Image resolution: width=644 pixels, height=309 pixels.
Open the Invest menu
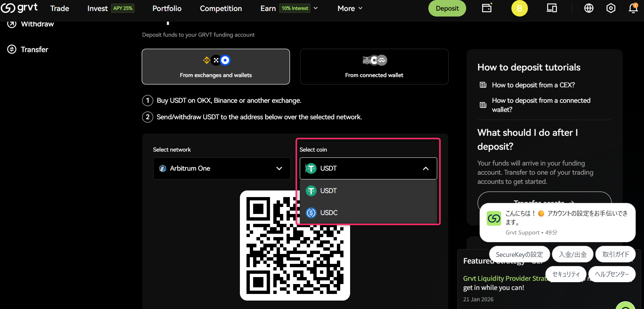pyautogui.click(x=97, y=8)
